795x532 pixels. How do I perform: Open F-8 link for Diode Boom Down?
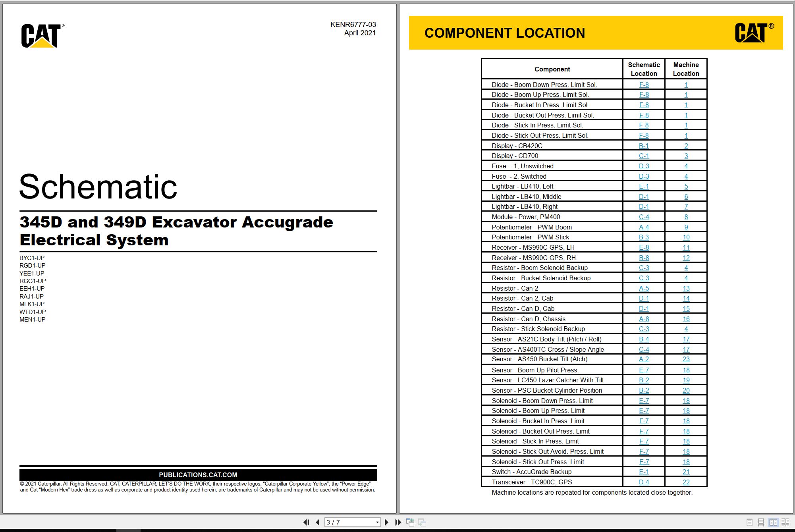(644, 85)
